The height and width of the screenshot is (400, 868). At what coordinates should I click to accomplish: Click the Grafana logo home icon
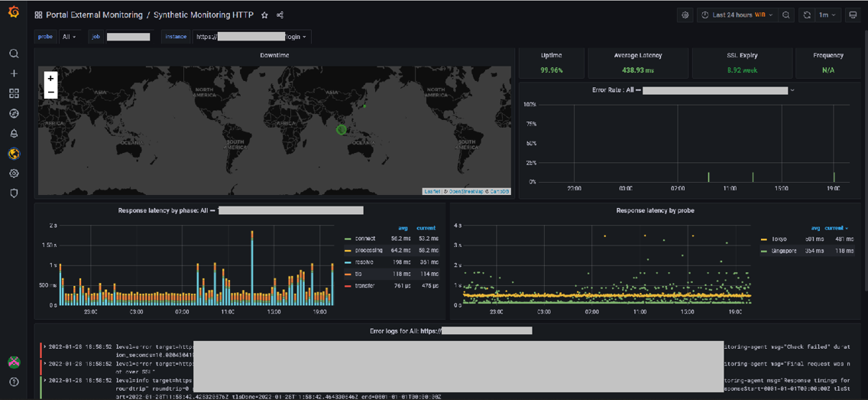click(x=14, y=11)
